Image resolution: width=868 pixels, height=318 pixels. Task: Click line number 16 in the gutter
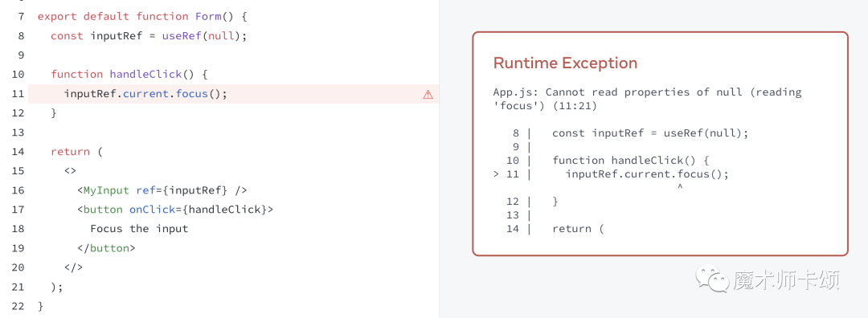(18, 190)
